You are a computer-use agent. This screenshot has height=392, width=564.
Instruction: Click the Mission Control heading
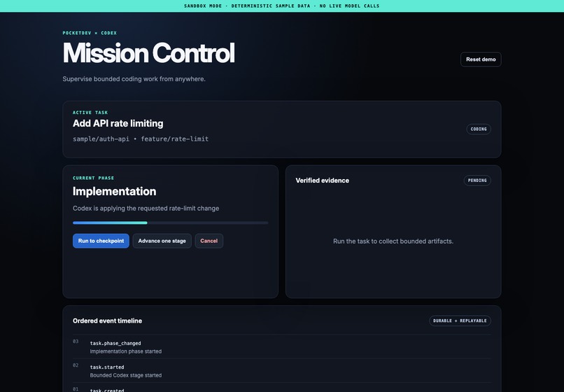tap(148, 53)
